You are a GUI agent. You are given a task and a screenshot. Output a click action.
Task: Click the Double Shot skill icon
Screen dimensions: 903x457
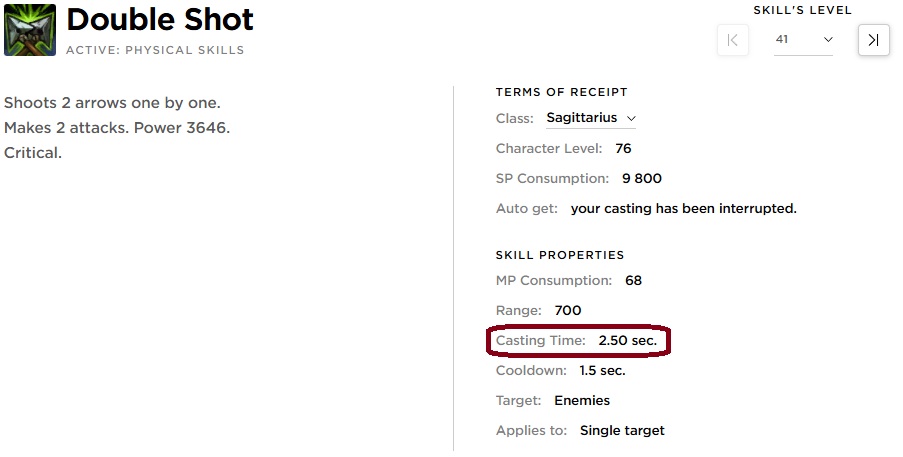30,29
